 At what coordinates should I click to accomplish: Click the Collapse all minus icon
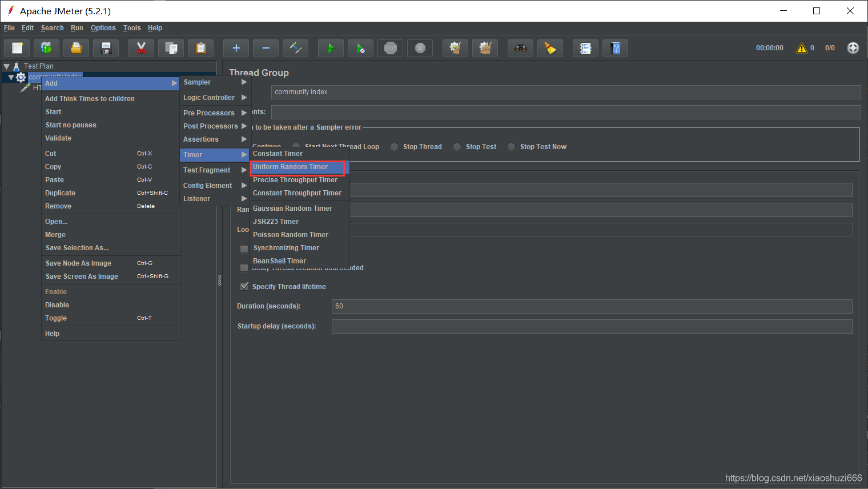pyautogui.click(x=266, y=48)
